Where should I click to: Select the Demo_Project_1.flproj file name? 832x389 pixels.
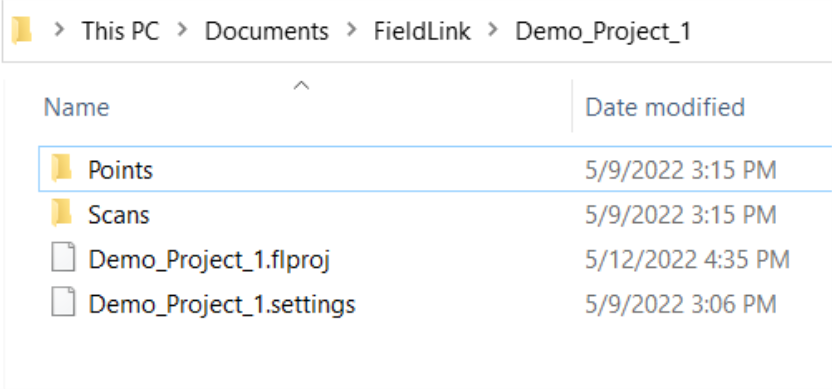(209, 260)
